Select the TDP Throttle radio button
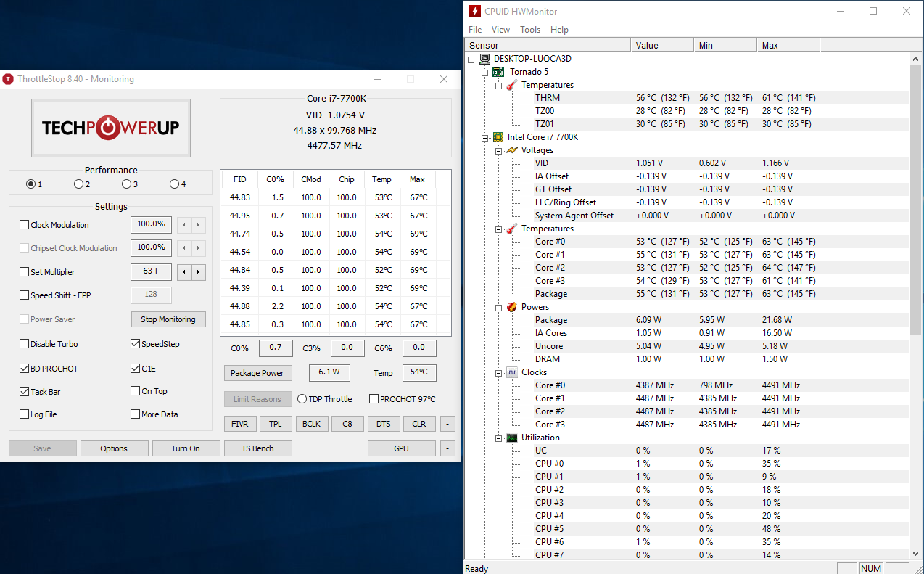 tap(302, 399)
